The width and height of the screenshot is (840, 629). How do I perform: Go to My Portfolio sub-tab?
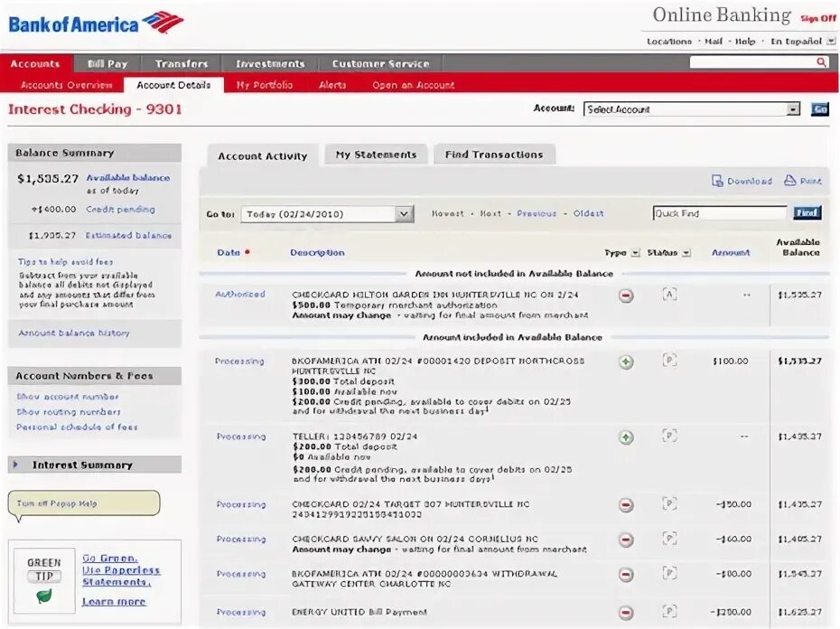pos(265,85)
